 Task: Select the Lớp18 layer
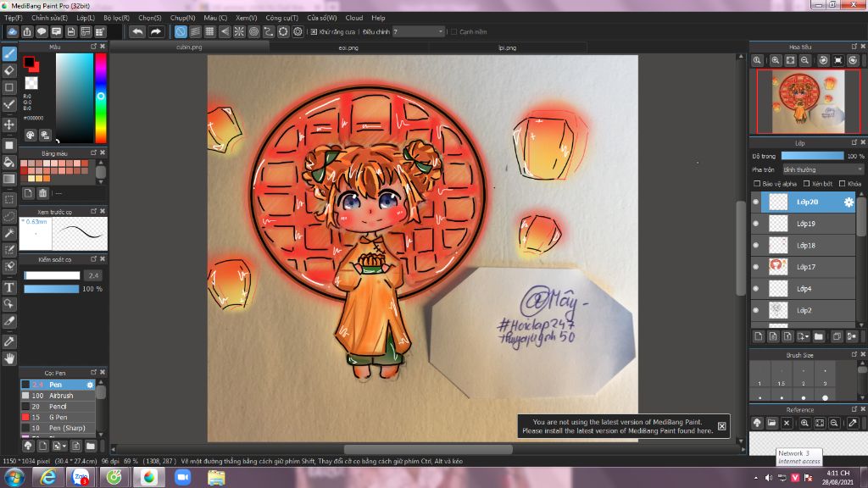804,245
